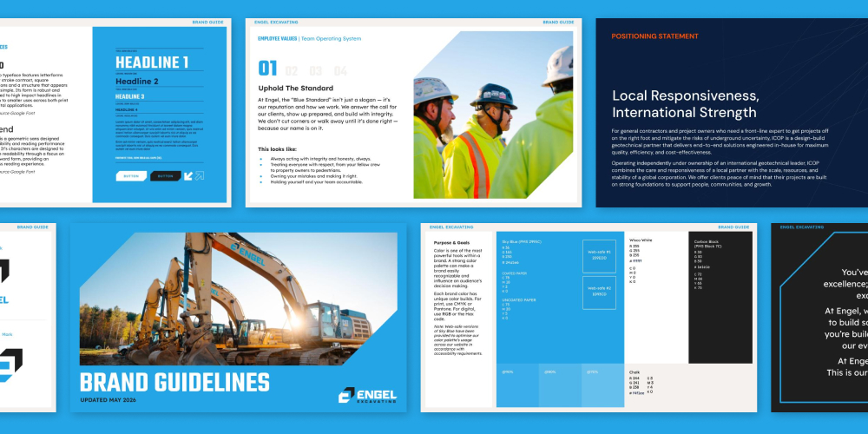Select faded value number 03
The image size is (868, 434).
[x=316, y=71]
